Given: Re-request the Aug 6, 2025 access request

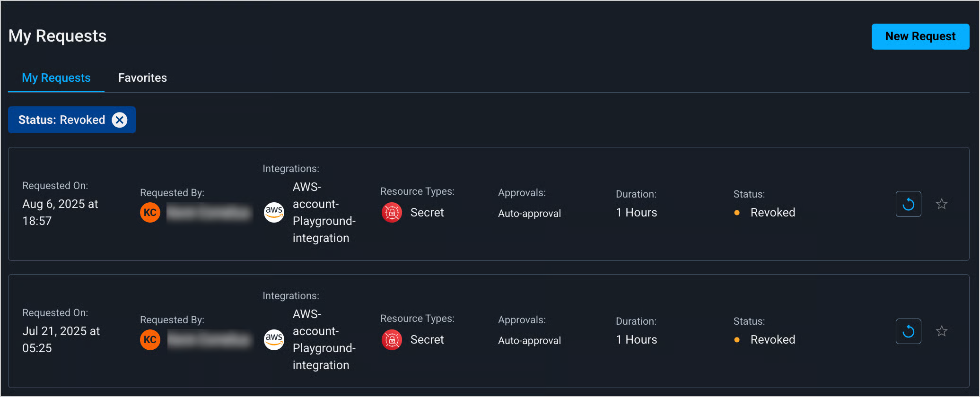Looking at the screenshot, I should pyautogui.click(x=908, y=204).
